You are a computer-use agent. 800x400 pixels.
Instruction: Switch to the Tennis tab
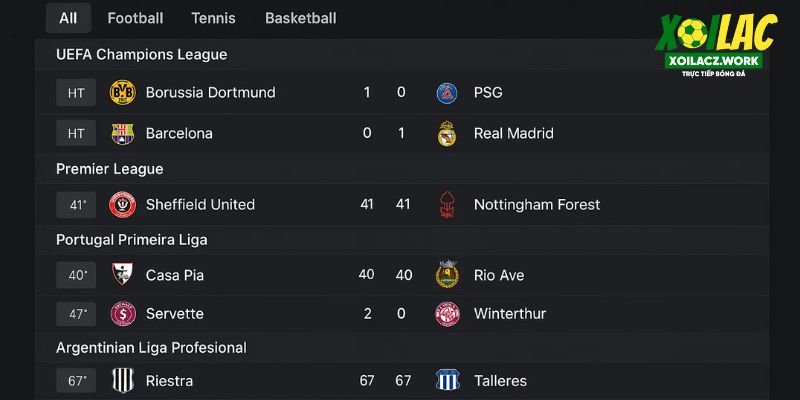pyautogui.click(x=213, y=18)
